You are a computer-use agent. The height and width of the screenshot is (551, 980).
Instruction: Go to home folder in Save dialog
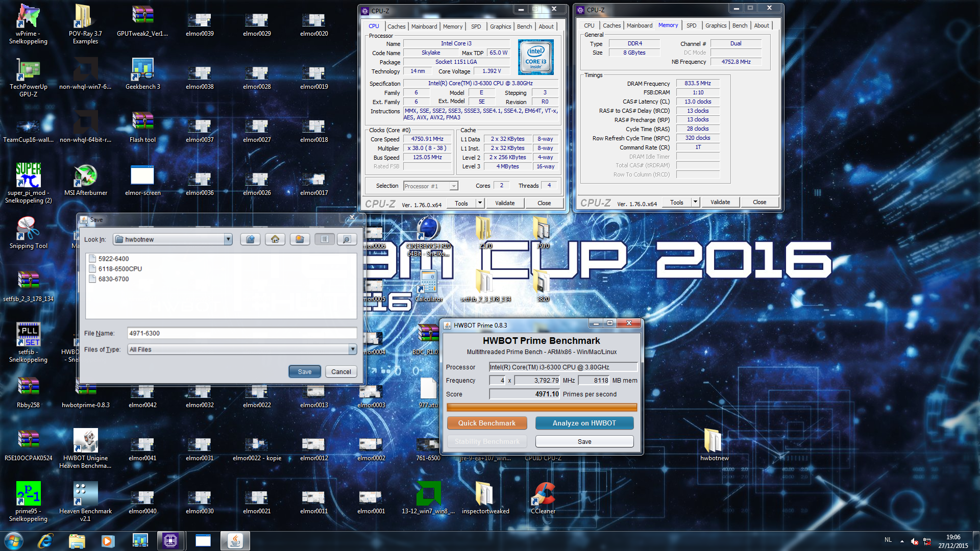275,239
